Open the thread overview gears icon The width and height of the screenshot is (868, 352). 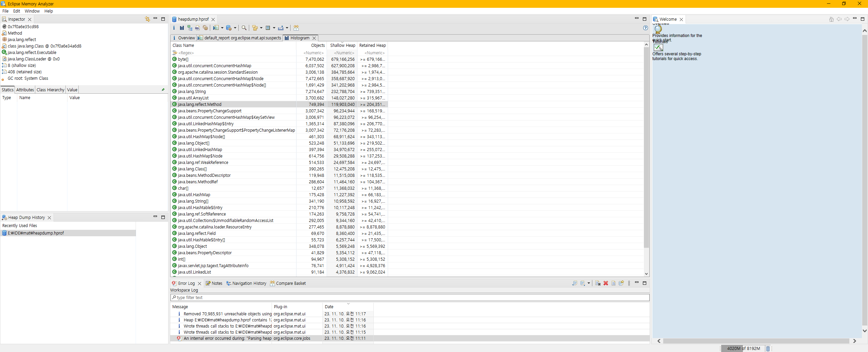pyautogui.click(x=205, y=28)
